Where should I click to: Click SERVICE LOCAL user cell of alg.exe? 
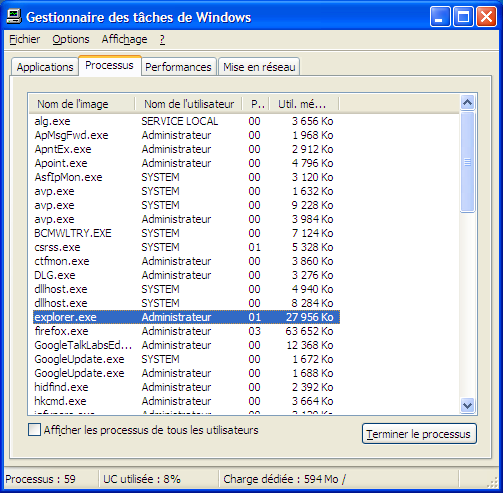180,121
